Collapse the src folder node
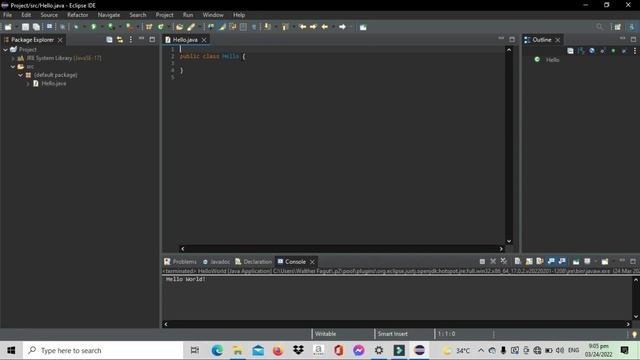The height and width of the screenshot is (360, 640). coord(13,67)
